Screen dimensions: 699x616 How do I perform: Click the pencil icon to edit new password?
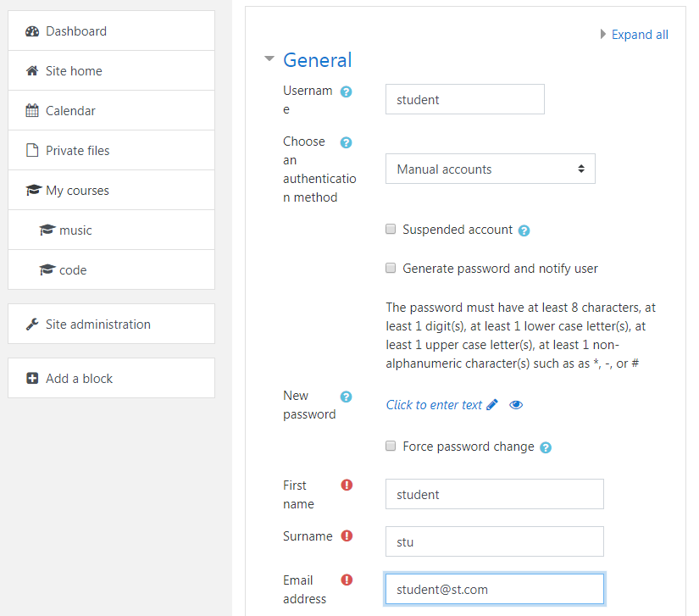coord(493,404)
